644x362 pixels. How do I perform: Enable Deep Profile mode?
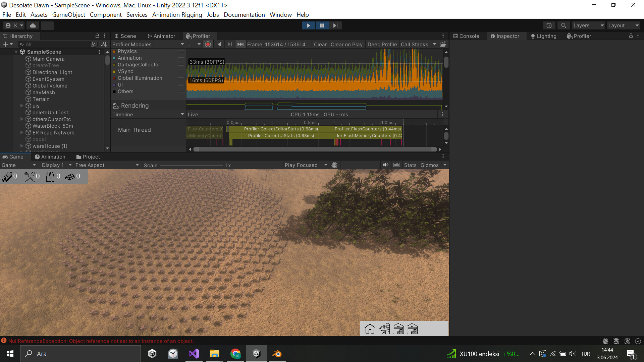pos(382,44)
